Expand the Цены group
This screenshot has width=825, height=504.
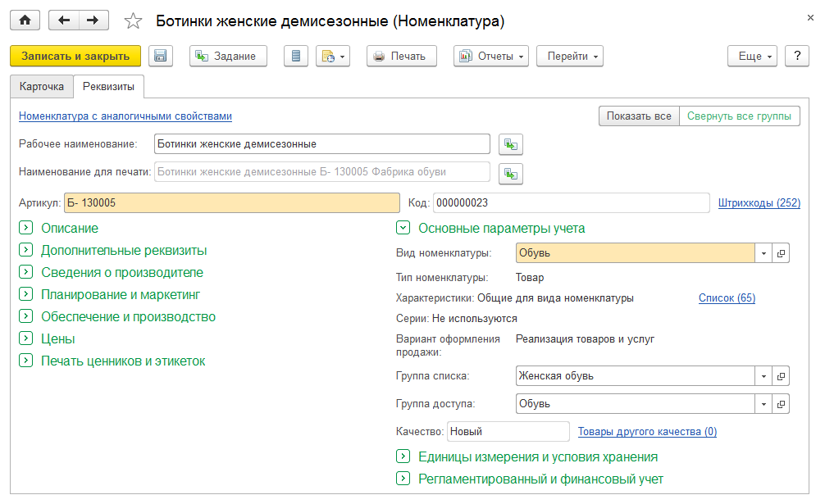point(25,339)
